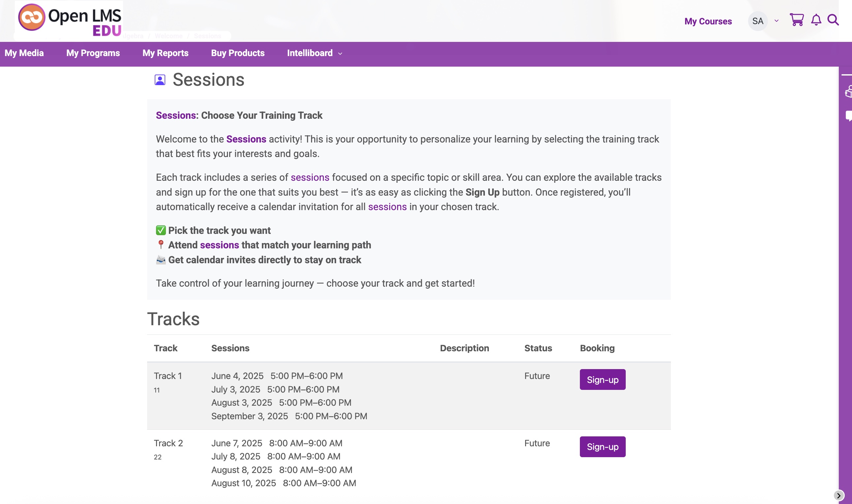
Task: Click the August 10, 2025 session entry
Action: 284,483
